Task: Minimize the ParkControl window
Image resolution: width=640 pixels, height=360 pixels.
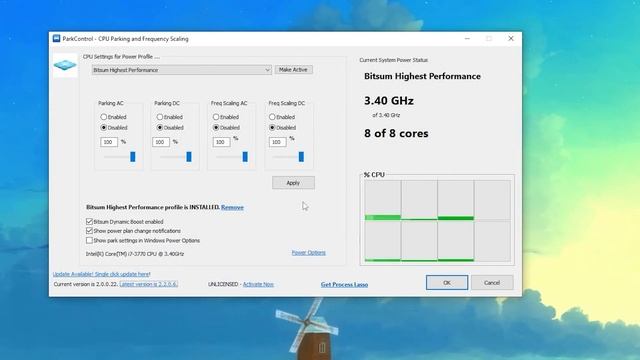Action: point(467,38)
